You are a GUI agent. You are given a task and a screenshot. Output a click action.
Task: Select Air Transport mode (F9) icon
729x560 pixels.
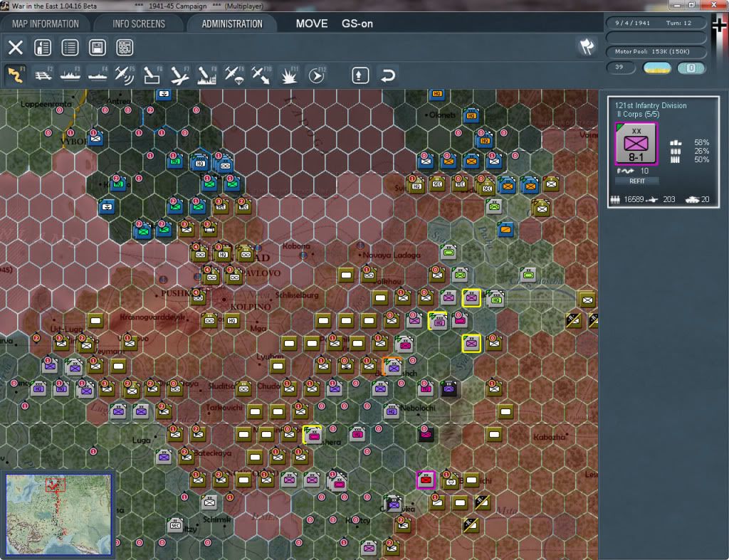pyautogui.click(x=234, y=75)
